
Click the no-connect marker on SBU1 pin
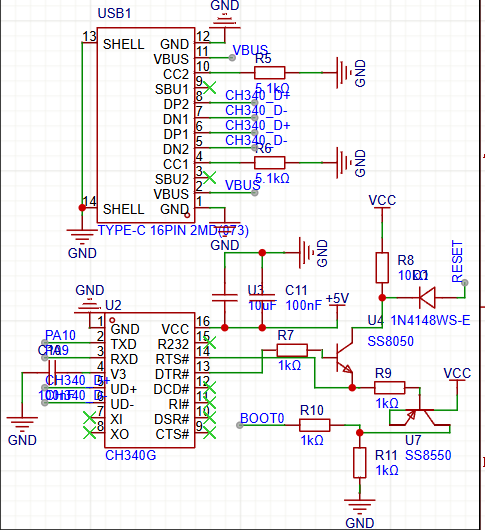[x=210, y=88]
